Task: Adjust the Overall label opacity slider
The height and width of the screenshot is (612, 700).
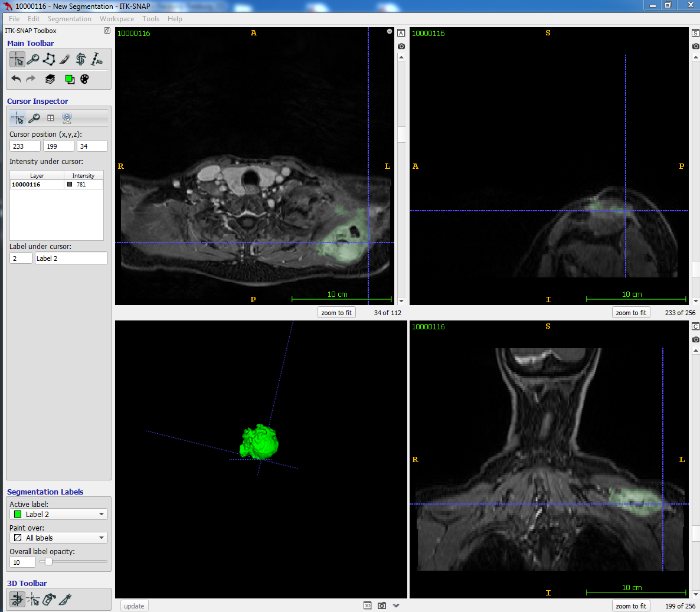Action: (49, 562)
